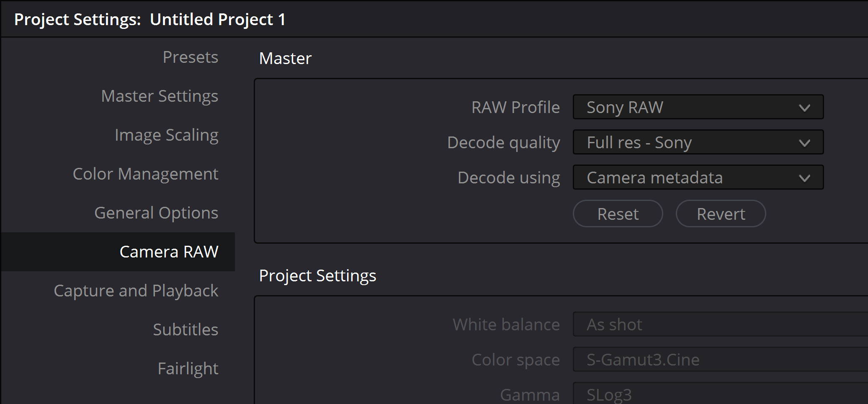The image size is (868, 404).
Task: Go to Master Settings section
Action: pos(160,96)
